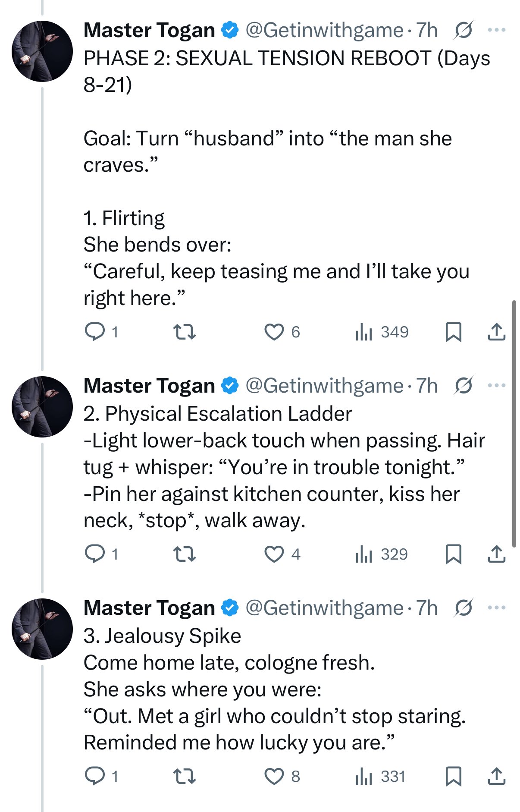
Task: Open more options on Physical Escalation tweet
Action: 496,386
